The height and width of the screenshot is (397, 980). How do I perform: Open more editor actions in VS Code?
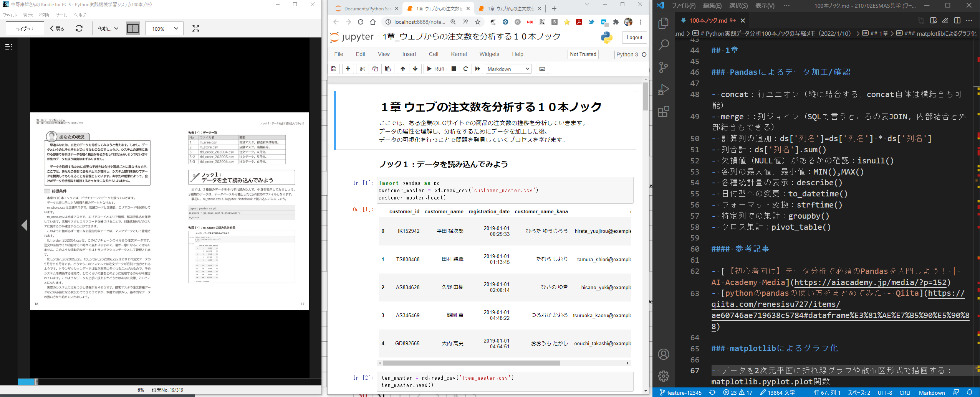point(969,21)
